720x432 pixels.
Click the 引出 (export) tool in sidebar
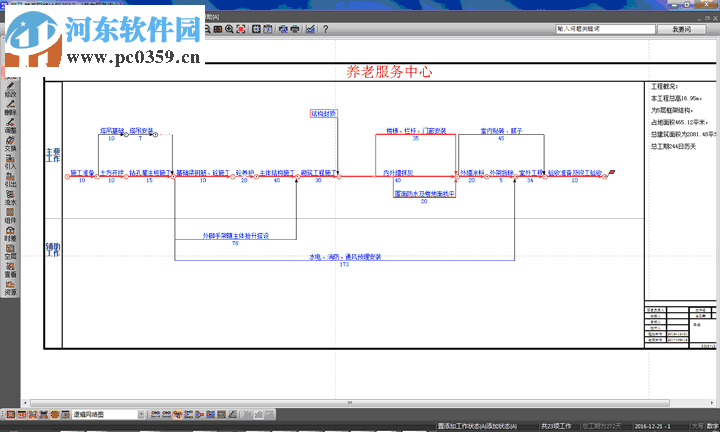[10, 180]
